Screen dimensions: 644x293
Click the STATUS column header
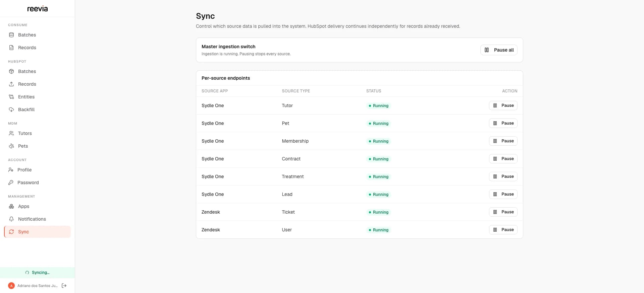click(x=374, y=91)
